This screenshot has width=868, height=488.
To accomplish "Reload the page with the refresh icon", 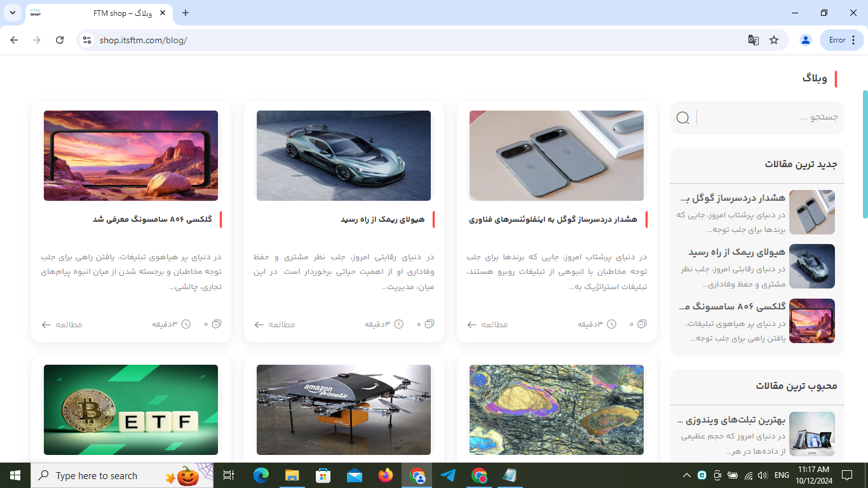I will pyautogui.click(x=60, y=40).
